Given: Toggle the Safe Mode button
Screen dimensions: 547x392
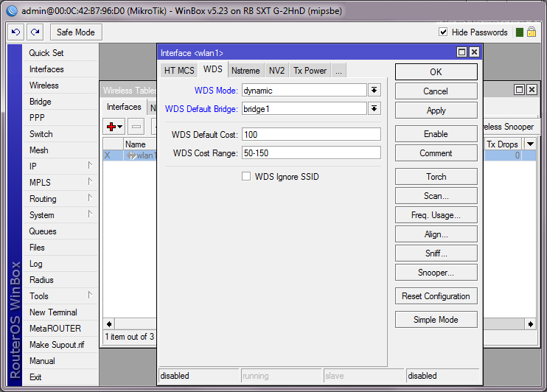Looking at the screenshot, I should (76, 32).
